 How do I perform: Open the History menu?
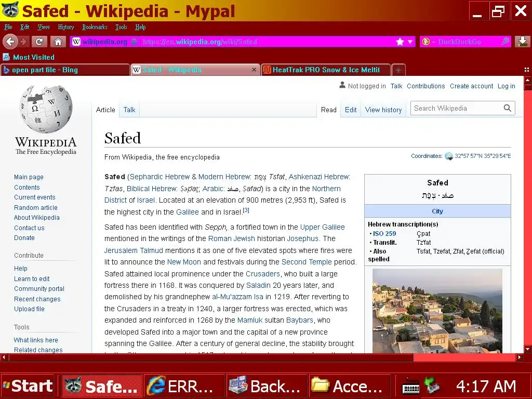coord(66,27)
